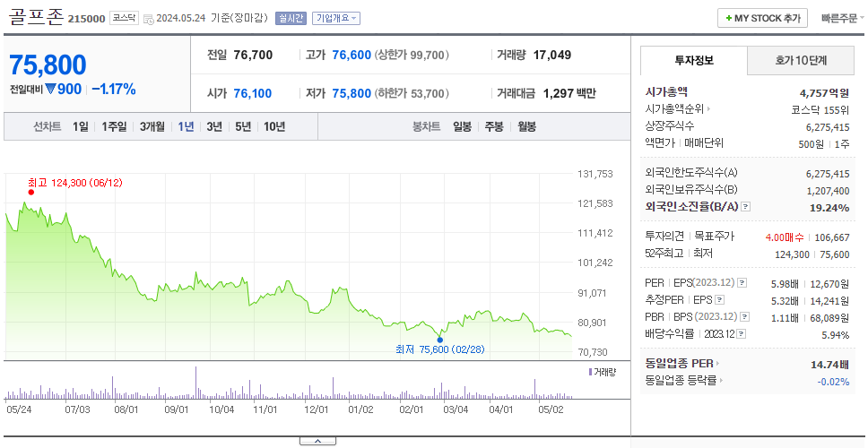Select the 5년 line chart period
868x448 pixels.
243,126
